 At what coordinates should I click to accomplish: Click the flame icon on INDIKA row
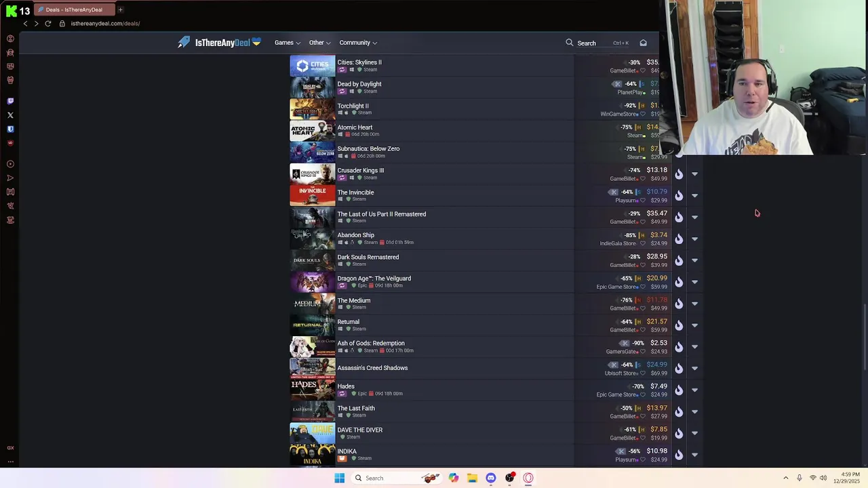(678, 455)
